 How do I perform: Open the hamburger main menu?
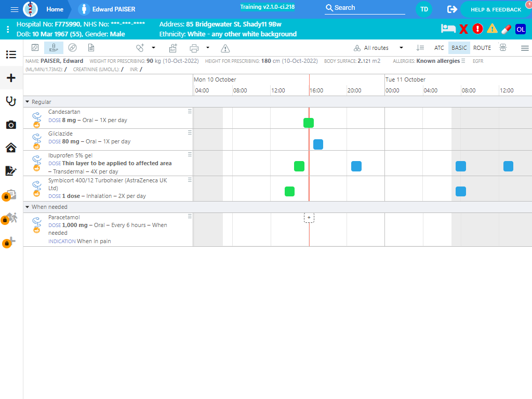[x=14, y=9]
